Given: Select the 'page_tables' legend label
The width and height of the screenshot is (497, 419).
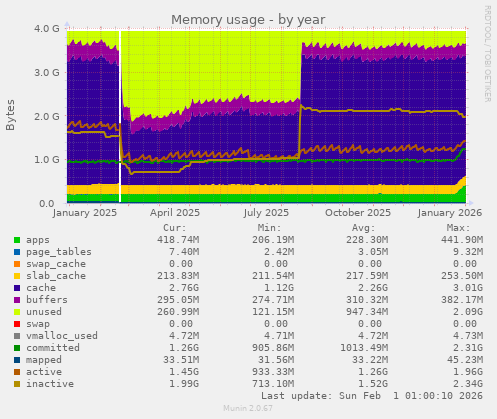Looking at the screenshot, I should pyautogui.click(x=59, y=252).
